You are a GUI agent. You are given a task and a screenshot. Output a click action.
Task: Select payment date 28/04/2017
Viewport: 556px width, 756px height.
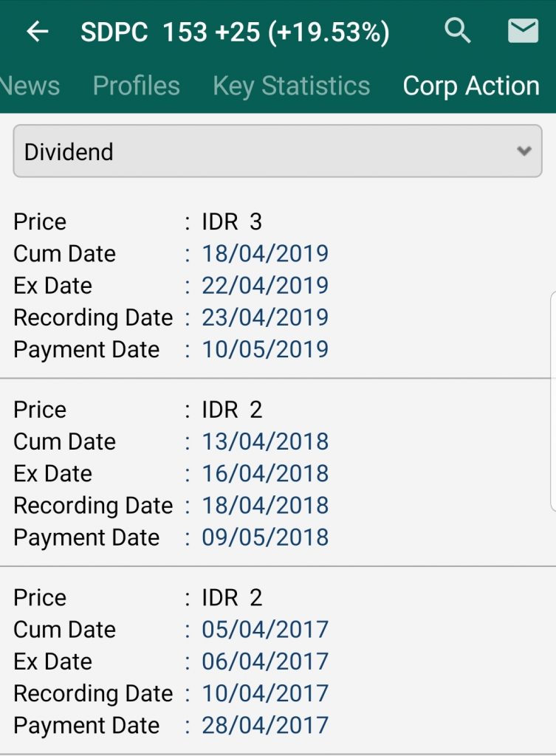pos(265,726)
